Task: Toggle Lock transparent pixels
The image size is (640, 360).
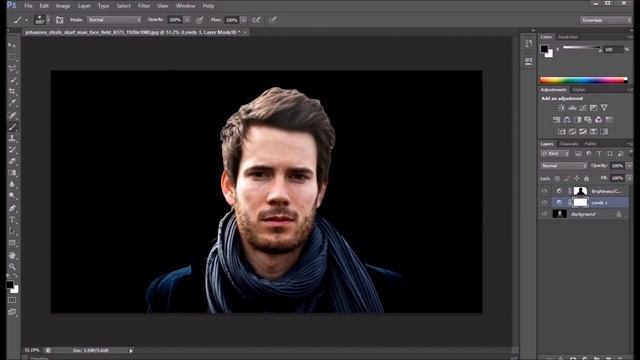Action: click(557, 178)
